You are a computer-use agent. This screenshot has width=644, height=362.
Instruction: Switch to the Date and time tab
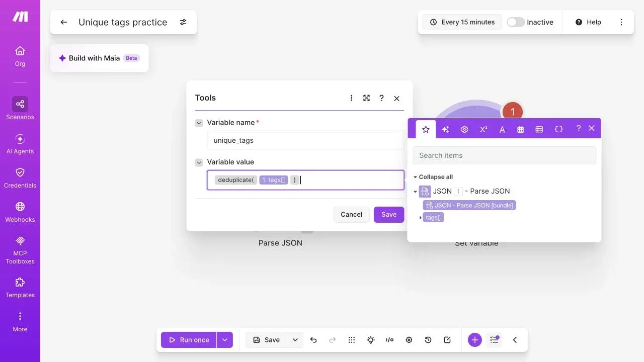521,129
